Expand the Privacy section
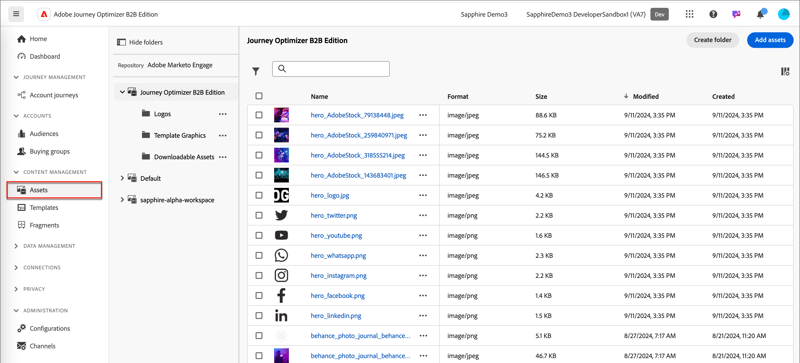The height and width of the screenshot is (363, 800). (x=16, y=289)
